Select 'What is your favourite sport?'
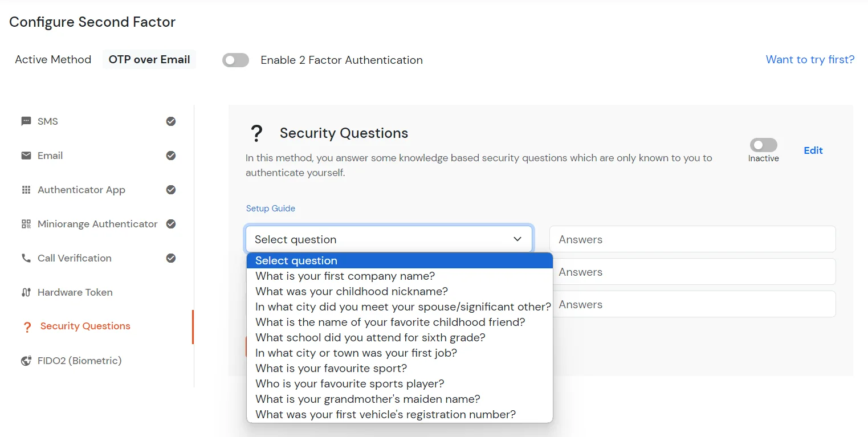This screenshot has height=437, width=868. coord(331,368)
